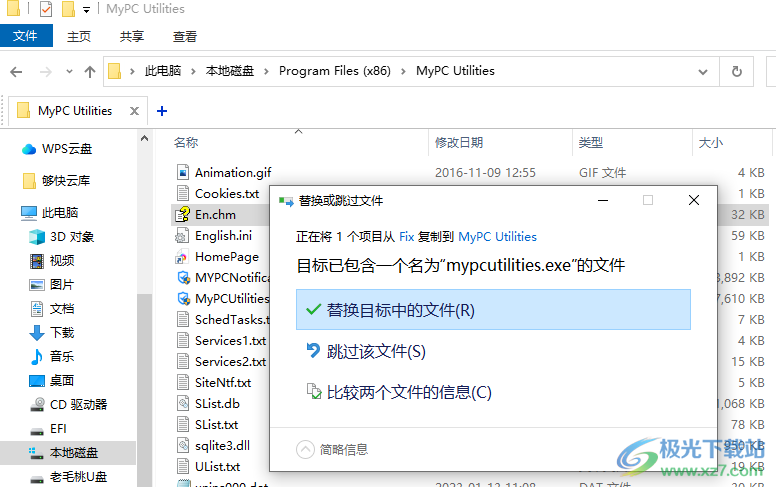Click the refresh button

[x=737, y=72]
